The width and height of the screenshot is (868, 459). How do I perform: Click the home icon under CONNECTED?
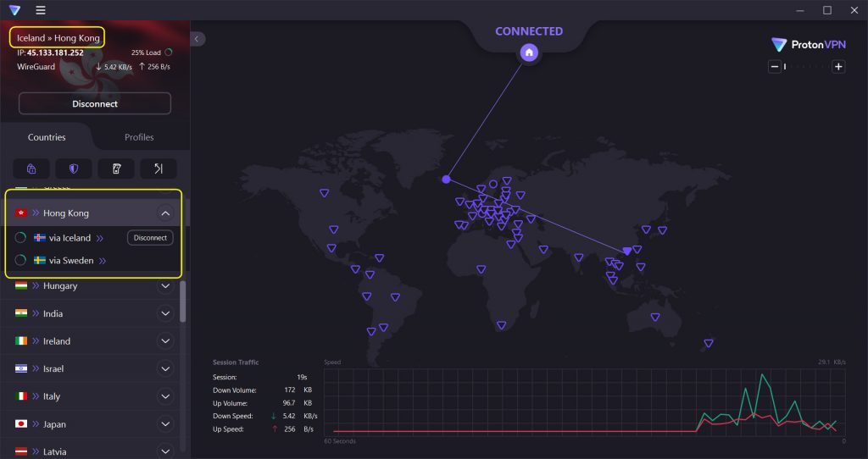(x=529, y=53)
